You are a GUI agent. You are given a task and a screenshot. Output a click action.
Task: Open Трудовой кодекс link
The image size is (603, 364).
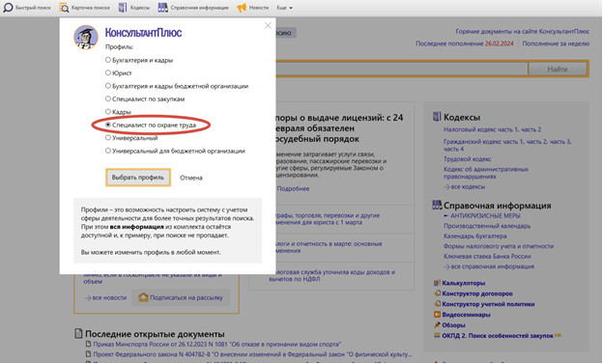pyautogui.click(x=468, y=158)
